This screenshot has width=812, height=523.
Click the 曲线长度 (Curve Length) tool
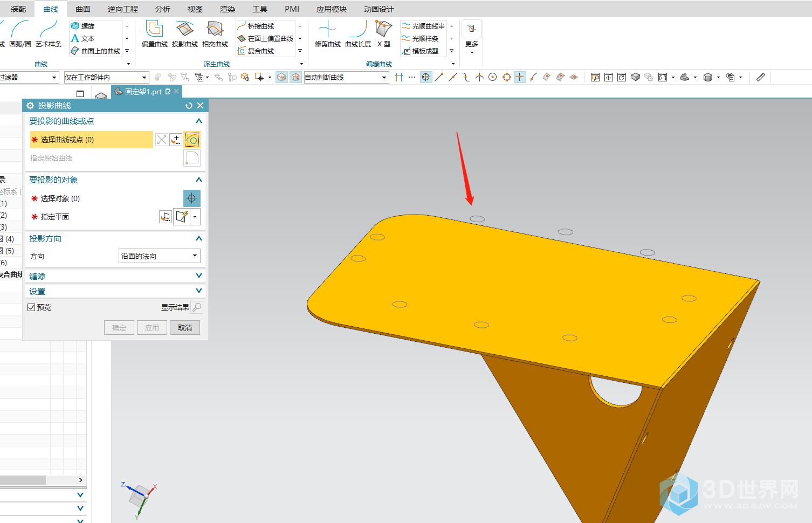358,33
